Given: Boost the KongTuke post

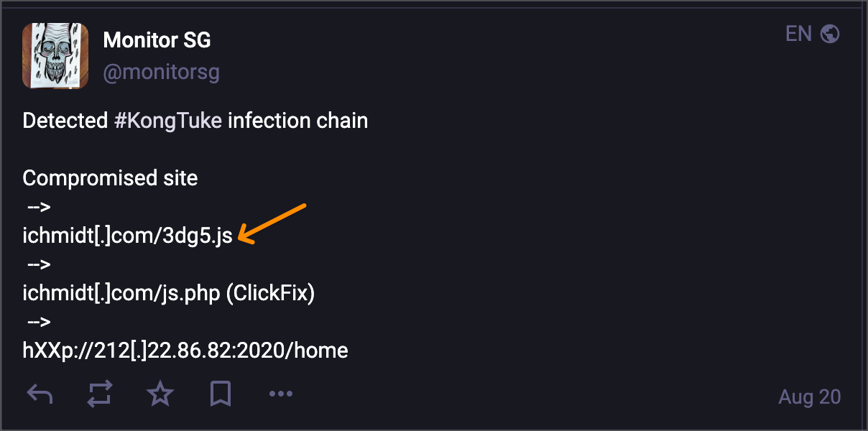Looking at the screenshot, I should click(100, 394).
